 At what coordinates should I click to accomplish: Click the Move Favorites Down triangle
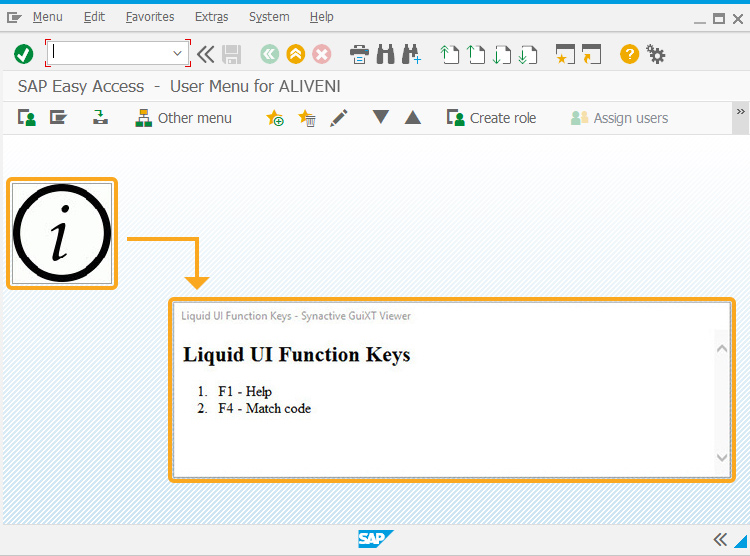(x=381, y=117)
